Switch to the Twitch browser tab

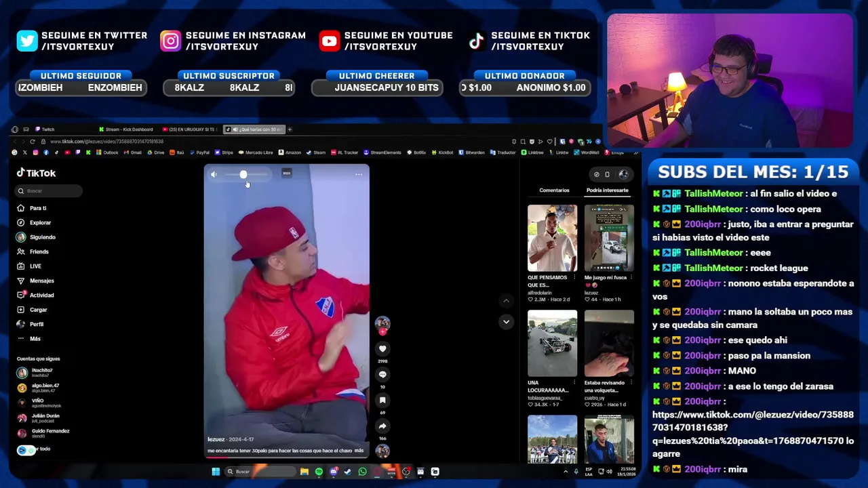point(45,129)
